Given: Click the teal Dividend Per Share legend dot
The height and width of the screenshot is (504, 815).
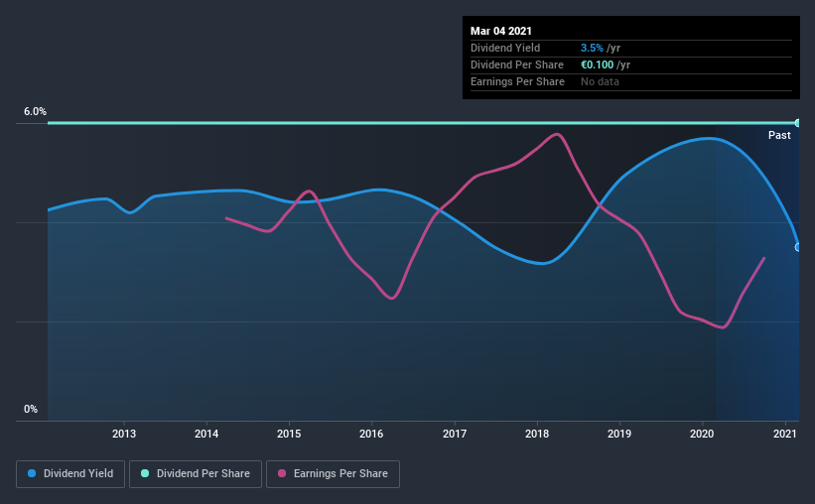Looking at the screenshot, I should (x=145, y=473).
